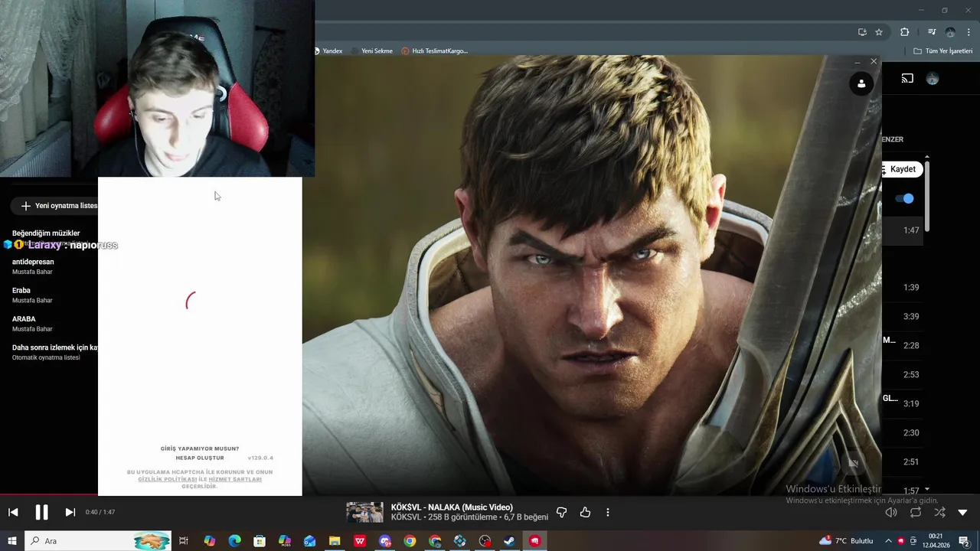Skip to the previous track

[x=13, y=512]
